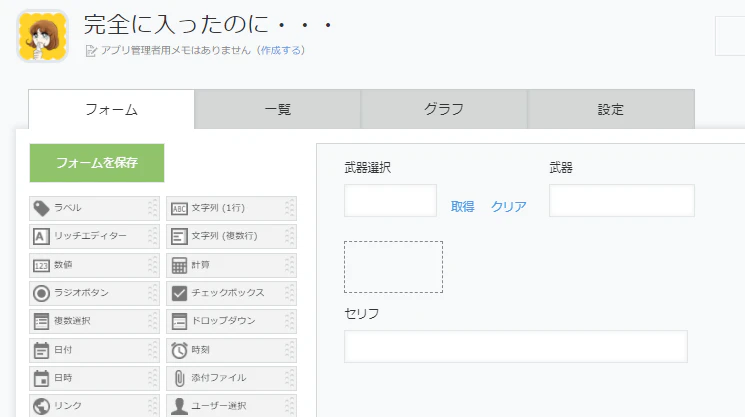Click the セリフ input field
This screenshot has height=417, width=745.
516,347
